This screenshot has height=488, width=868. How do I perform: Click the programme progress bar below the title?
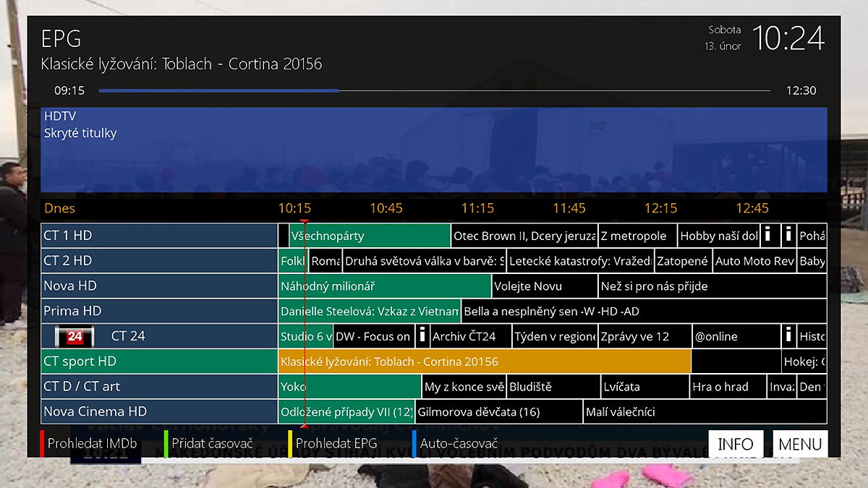point(434,91)
